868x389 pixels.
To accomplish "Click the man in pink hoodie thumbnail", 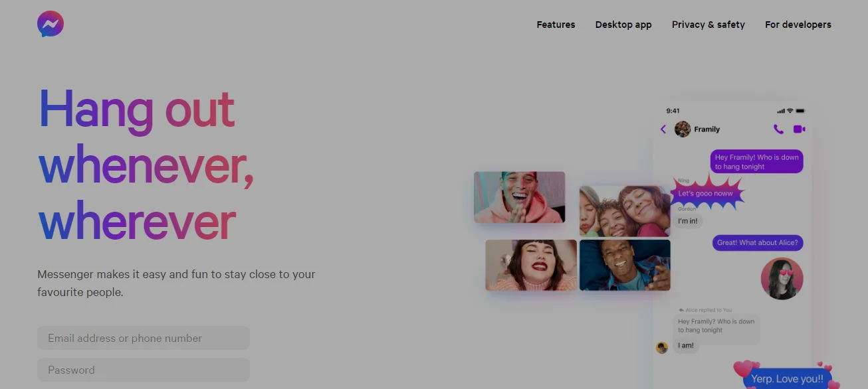I will [x=519, y=197].
